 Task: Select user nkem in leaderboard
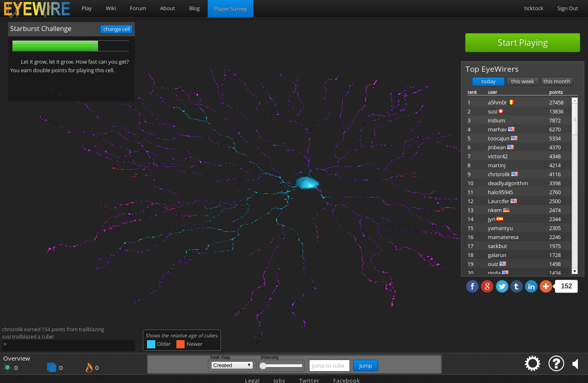(x=494, y=210)
